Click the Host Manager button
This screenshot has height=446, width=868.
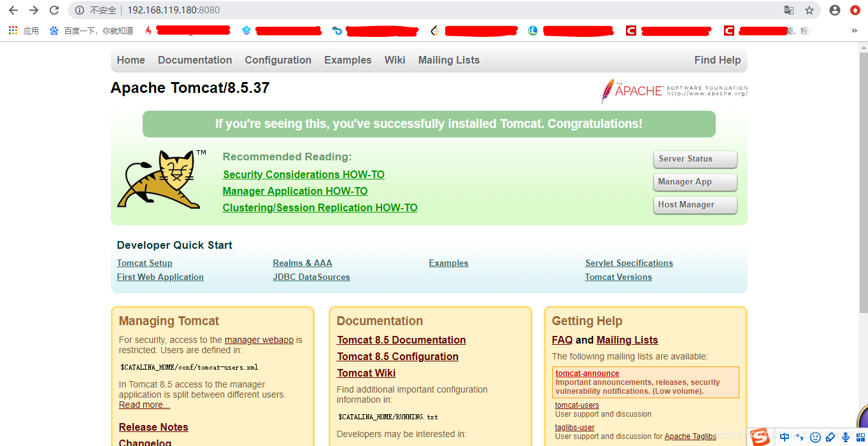pos(695,205)
